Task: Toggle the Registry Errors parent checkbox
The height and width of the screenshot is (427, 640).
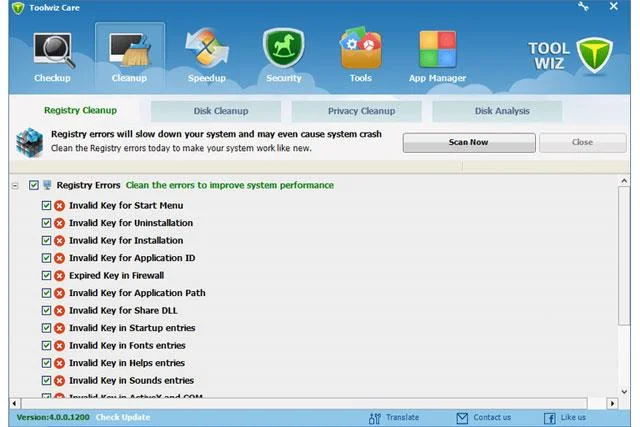Action: (33, 185)
